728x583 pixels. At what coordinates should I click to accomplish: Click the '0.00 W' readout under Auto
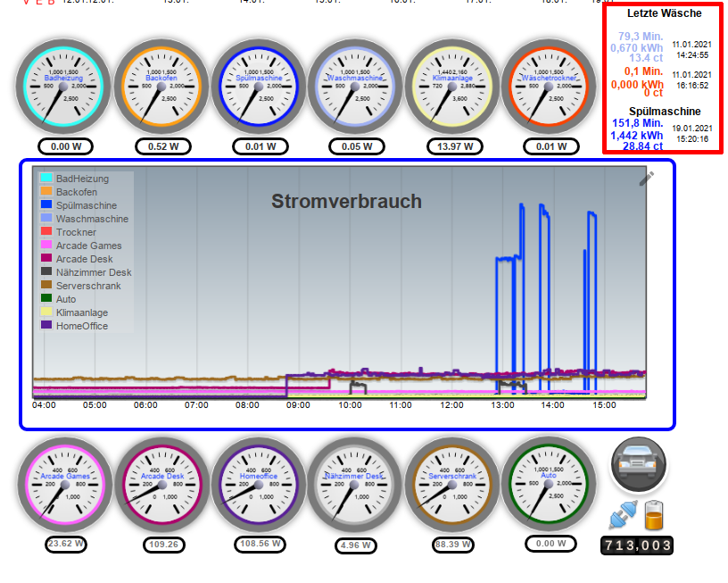pyautogui.click(x=550, y=544)
